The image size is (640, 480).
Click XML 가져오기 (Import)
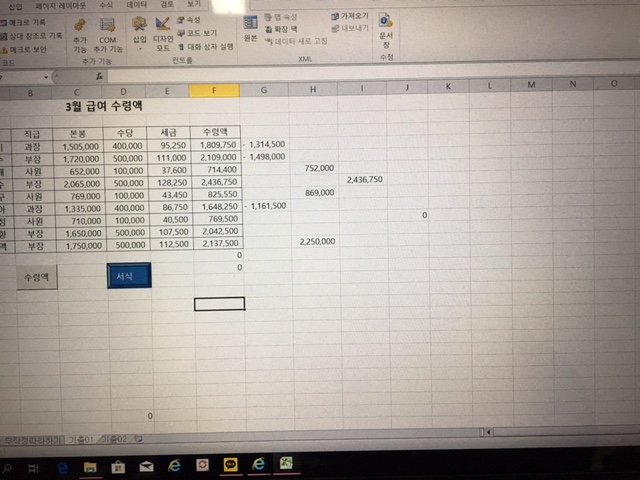pos(352,17)
